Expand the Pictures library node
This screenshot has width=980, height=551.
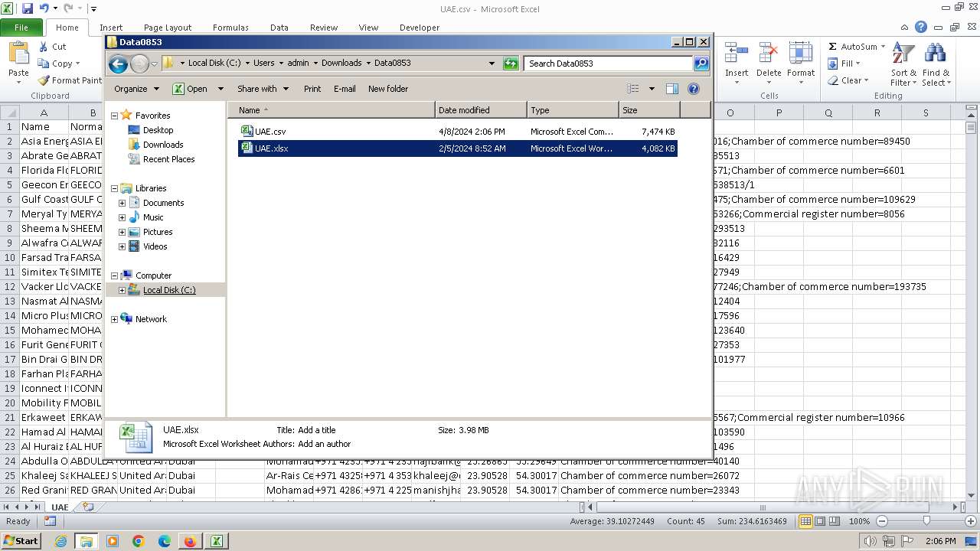click(122, 232)
